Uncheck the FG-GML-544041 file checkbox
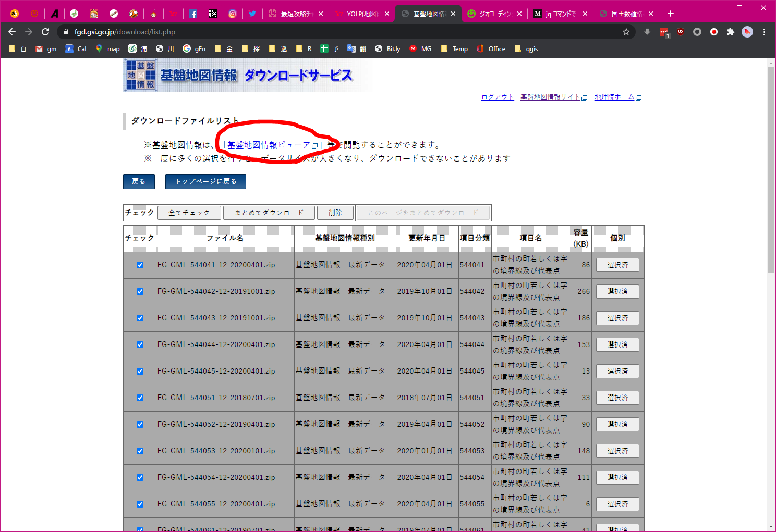Screen dimensions: 776x532 pyautogui.click(x=140, y=265)
